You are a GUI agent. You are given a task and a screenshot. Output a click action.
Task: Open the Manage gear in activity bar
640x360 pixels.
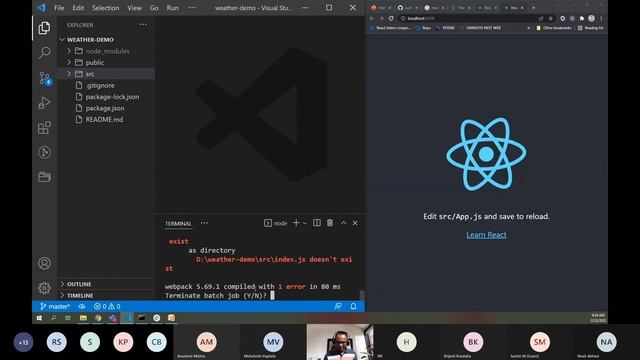pyautogui.click(x=44, y=288)
